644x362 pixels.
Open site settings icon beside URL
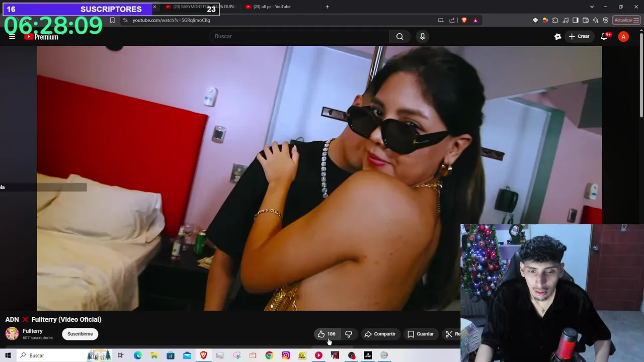[125, 20]
